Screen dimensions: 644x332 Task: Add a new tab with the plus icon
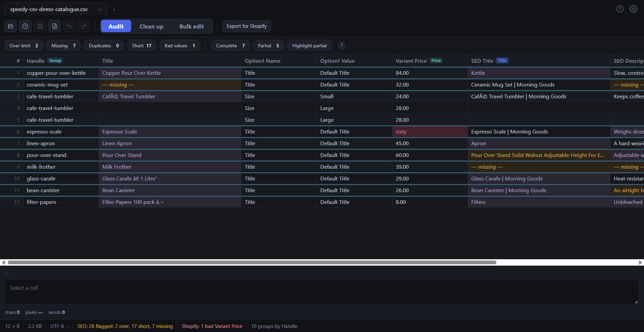pyautogui.click(x=114, y=9)
